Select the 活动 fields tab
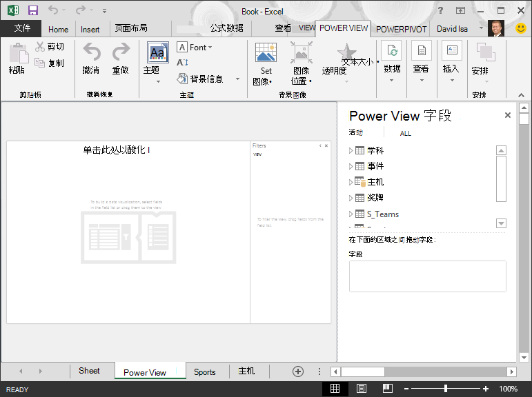The image size is (532, 397). pyautogui.click(x=356, y=132)
